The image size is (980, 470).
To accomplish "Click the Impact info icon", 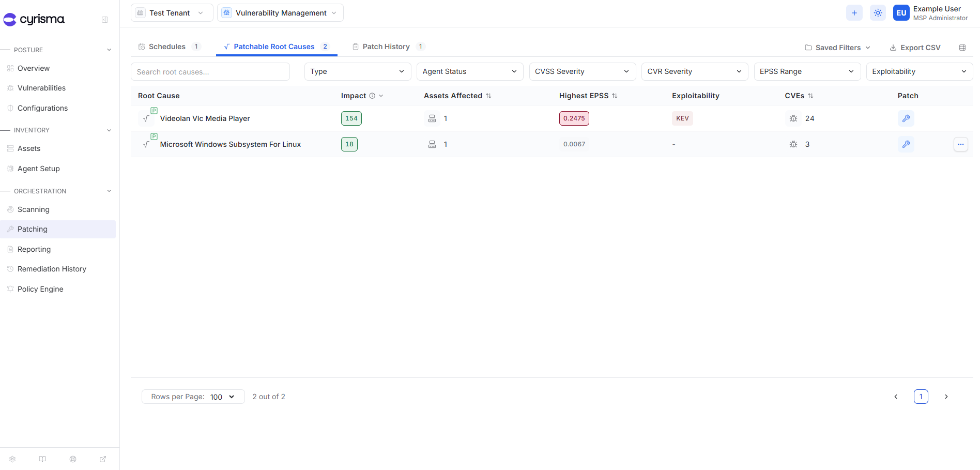I will click(372, 96).
